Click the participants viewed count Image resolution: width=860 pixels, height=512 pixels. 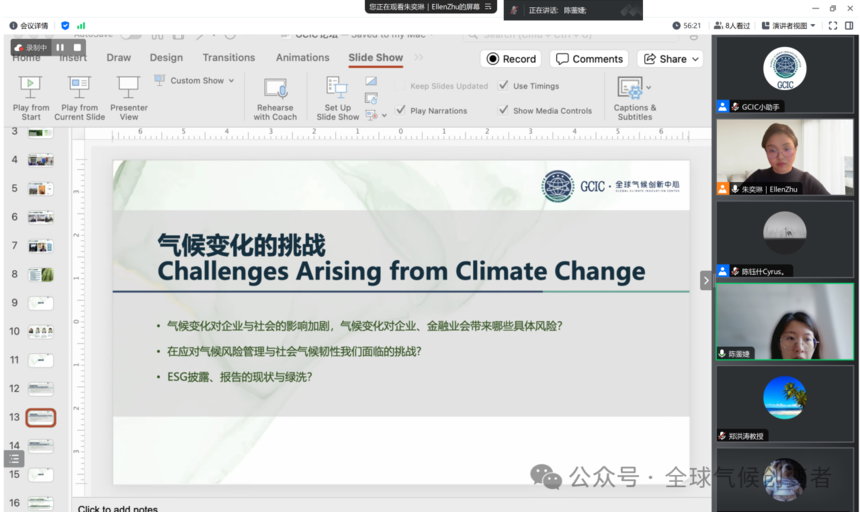pyautogui.click(x=732, y=25)
